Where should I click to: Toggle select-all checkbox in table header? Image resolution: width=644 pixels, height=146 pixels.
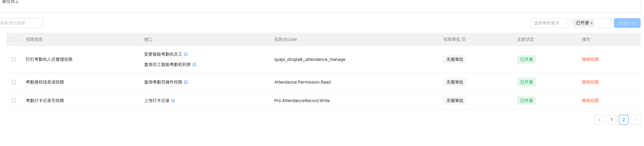click(14, 39)
